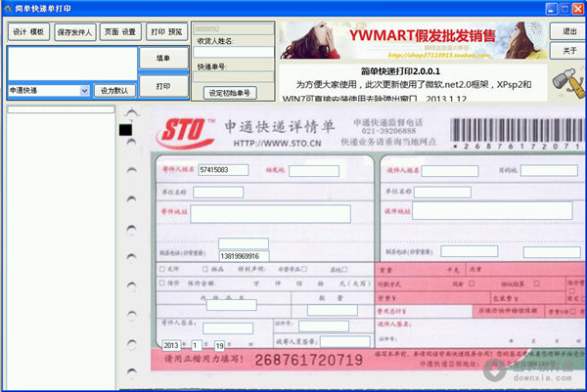Click the 设为默认 button
Screen dimensions: 587x392
tap(114, 91)
